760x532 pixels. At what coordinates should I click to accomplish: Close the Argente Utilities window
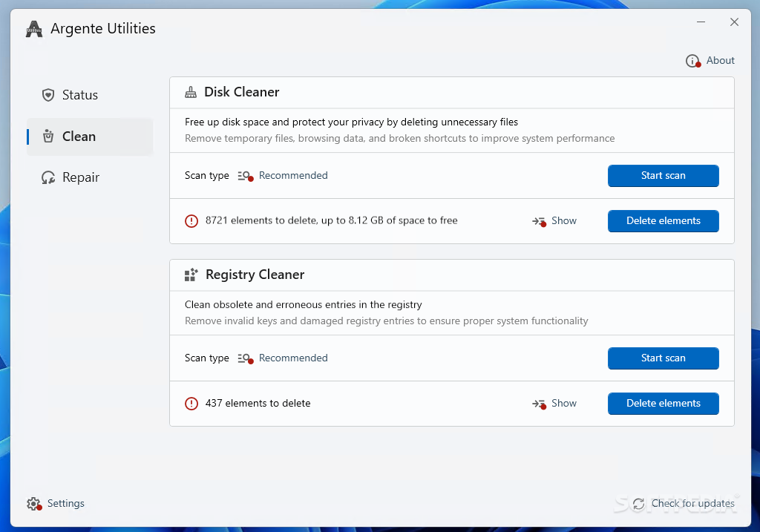(734, 22)
